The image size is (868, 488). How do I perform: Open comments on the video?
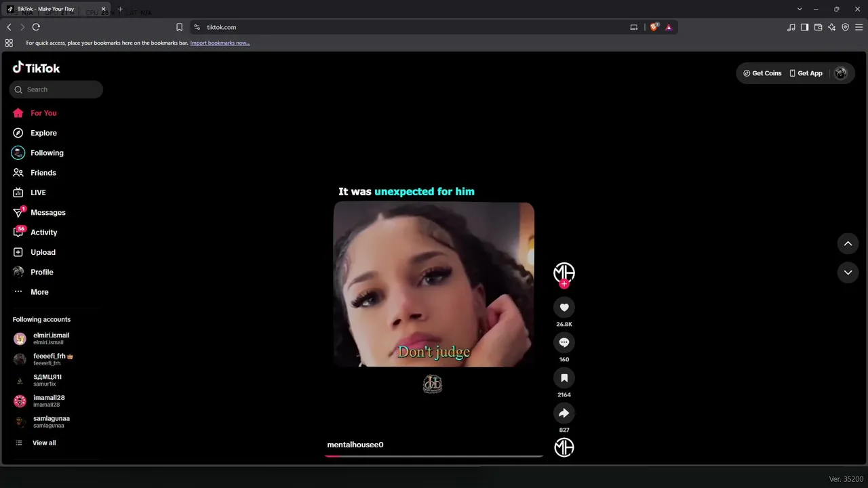(564, 343)
